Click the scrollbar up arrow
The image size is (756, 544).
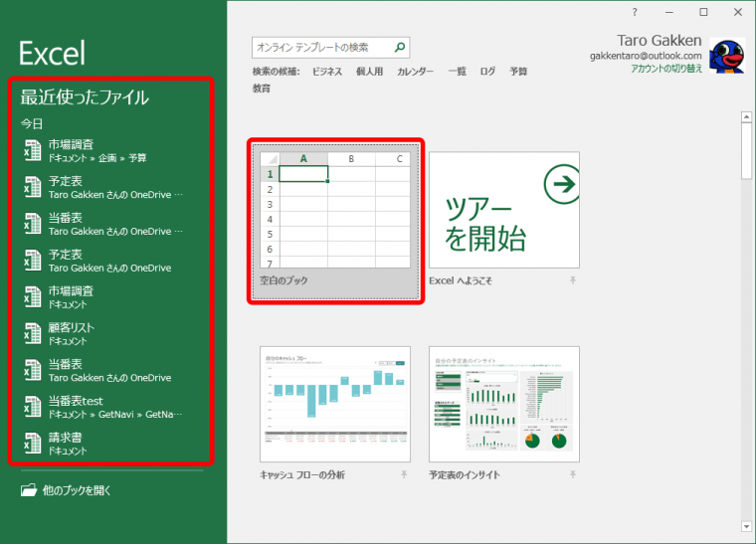tap(746, 116)
